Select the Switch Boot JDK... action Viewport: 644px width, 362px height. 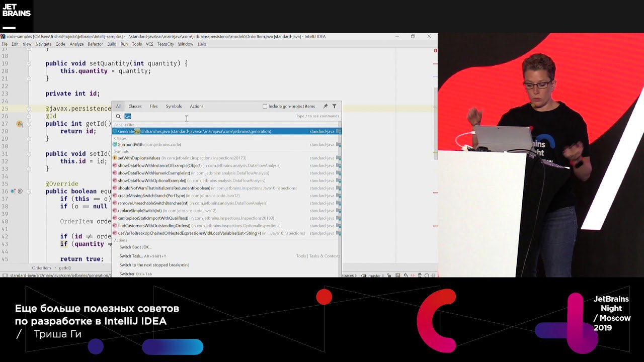226,247
